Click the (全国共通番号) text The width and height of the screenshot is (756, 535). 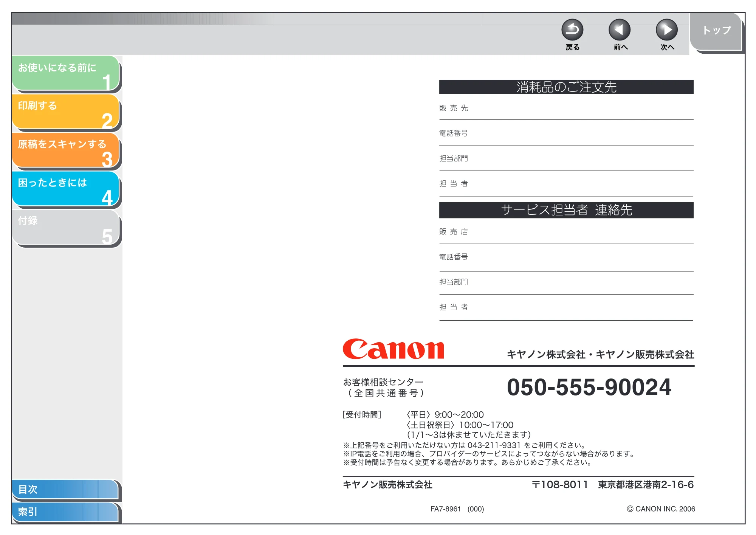386,393
